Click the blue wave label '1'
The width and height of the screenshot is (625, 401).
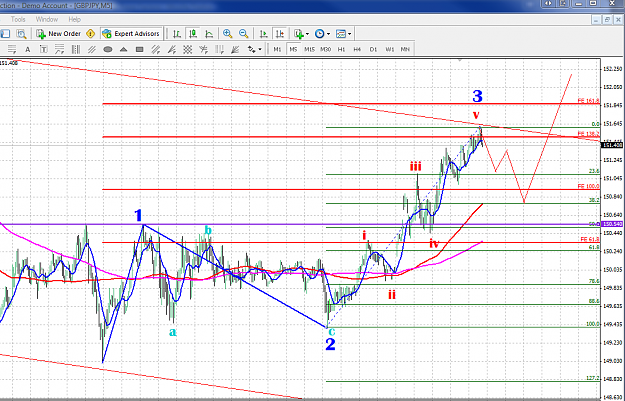[x=138, y=216]
